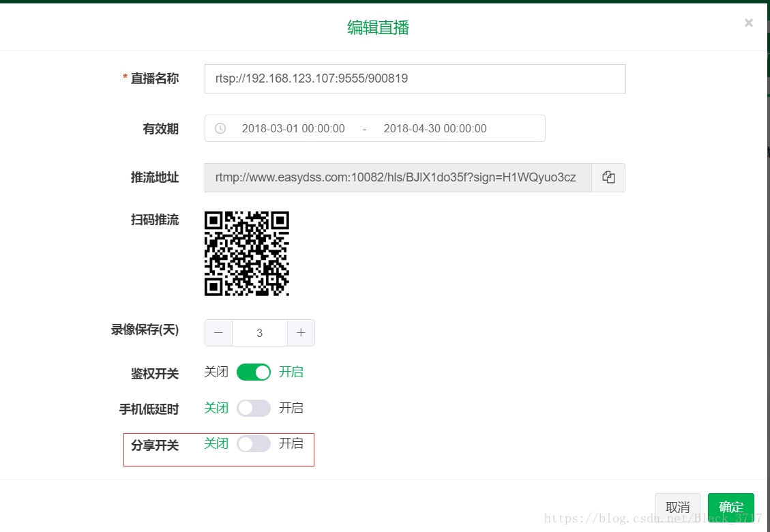Viewport: 770px width, 532px height.
Task: Click the 直播名称 field label
Action: [154, 78]
